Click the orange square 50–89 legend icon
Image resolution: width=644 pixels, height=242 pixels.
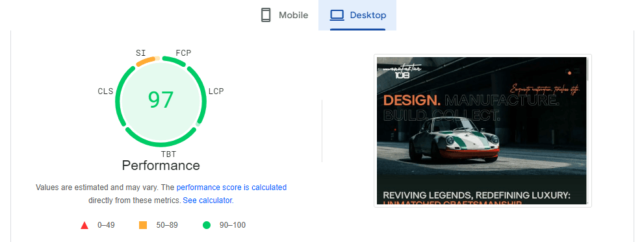tap(143, 225)
